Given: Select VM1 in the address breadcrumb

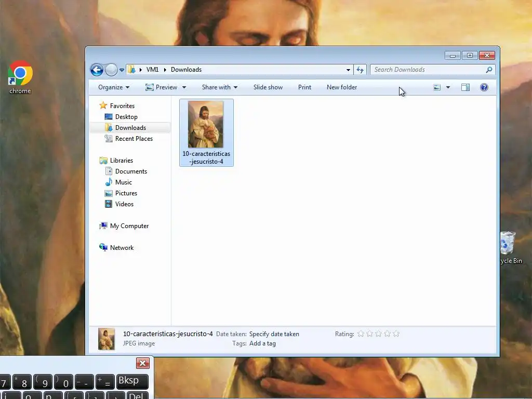Looking at the screenshot, I should [x=152, y=70].
